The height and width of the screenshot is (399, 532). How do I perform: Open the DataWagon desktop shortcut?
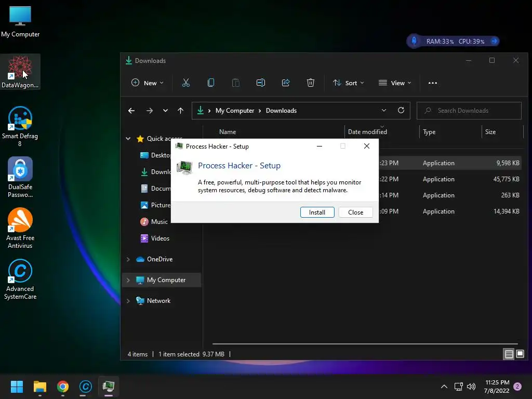pos(20,72)
